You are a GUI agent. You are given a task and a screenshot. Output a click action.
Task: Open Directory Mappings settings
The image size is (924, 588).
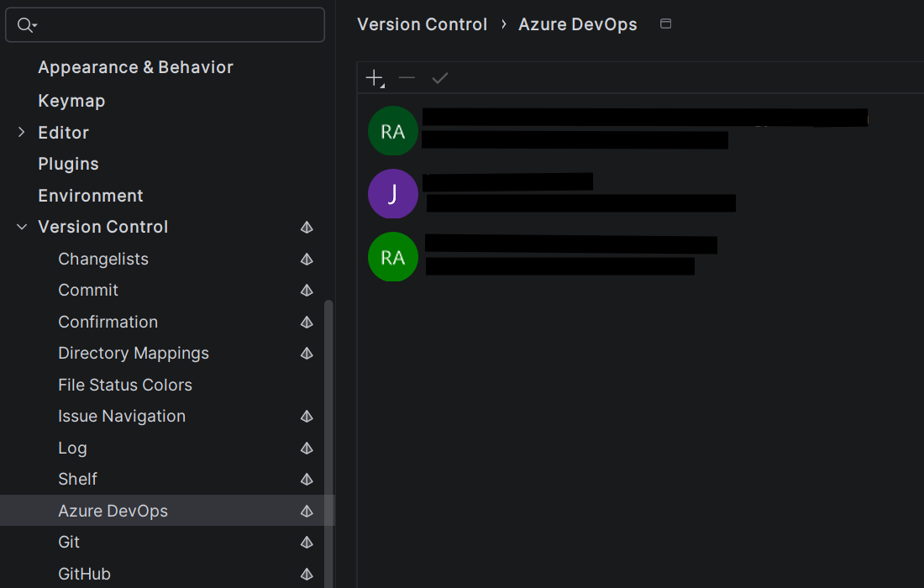click(134, 353)
